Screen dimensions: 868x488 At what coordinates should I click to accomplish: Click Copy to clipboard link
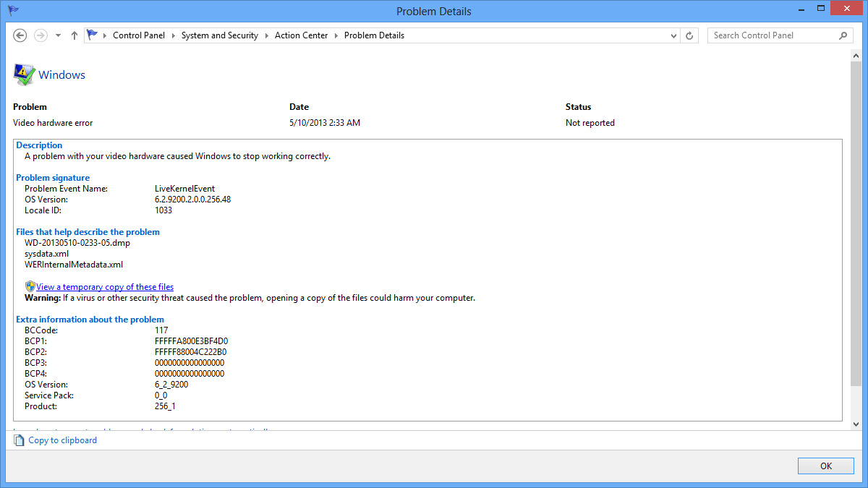(x=62, y=440)
